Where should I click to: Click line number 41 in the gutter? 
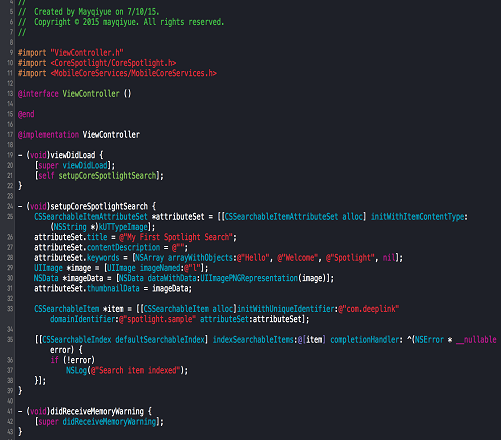click(10, 411)
